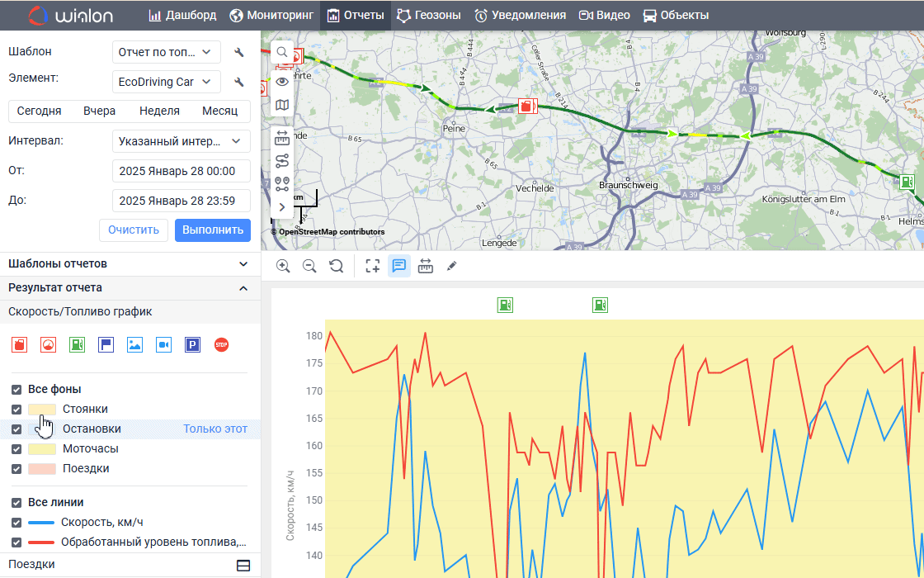The image size is (924, 578).
Task: Uncheck the Стоянки checkbox
Action: [x=16, y=410]
